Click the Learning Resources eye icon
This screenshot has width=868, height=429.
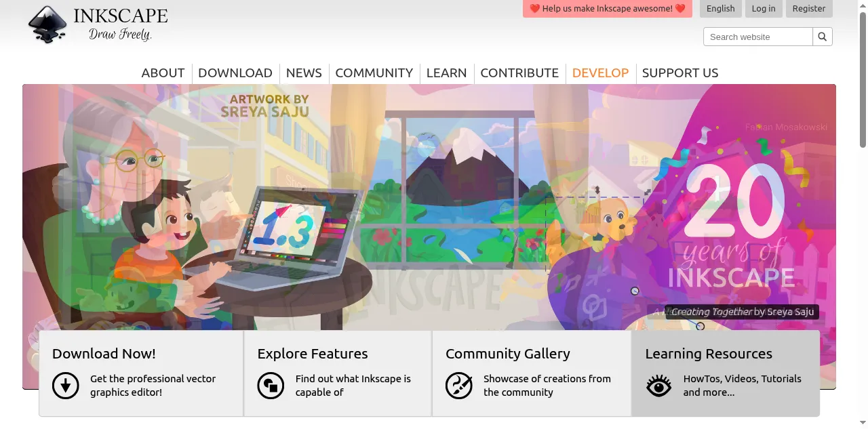[658, 386]
